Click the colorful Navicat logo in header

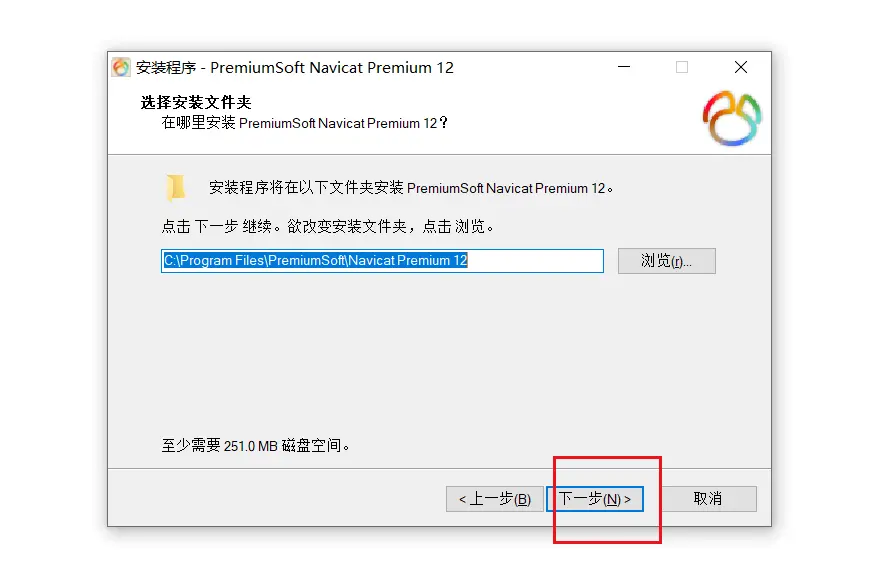point(732,118)
